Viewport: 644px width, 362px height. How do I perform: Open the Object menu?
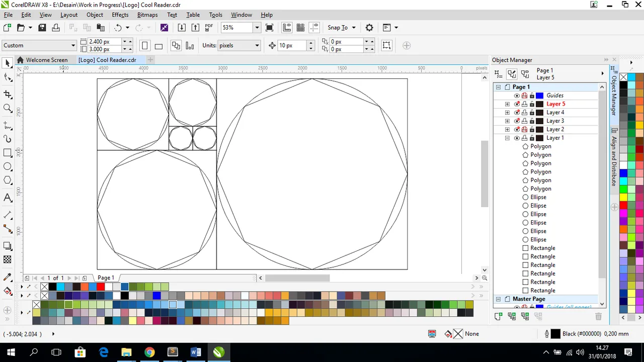point(95,15)
